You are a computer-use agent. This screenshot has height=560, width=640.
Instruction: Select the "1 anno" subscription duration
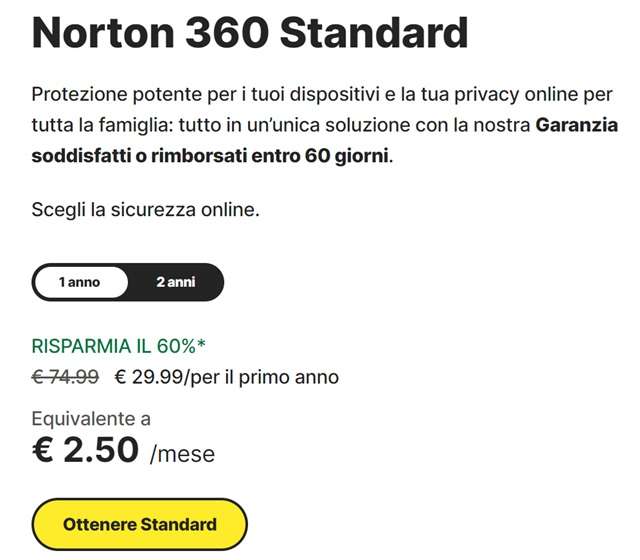coord(80,282)
